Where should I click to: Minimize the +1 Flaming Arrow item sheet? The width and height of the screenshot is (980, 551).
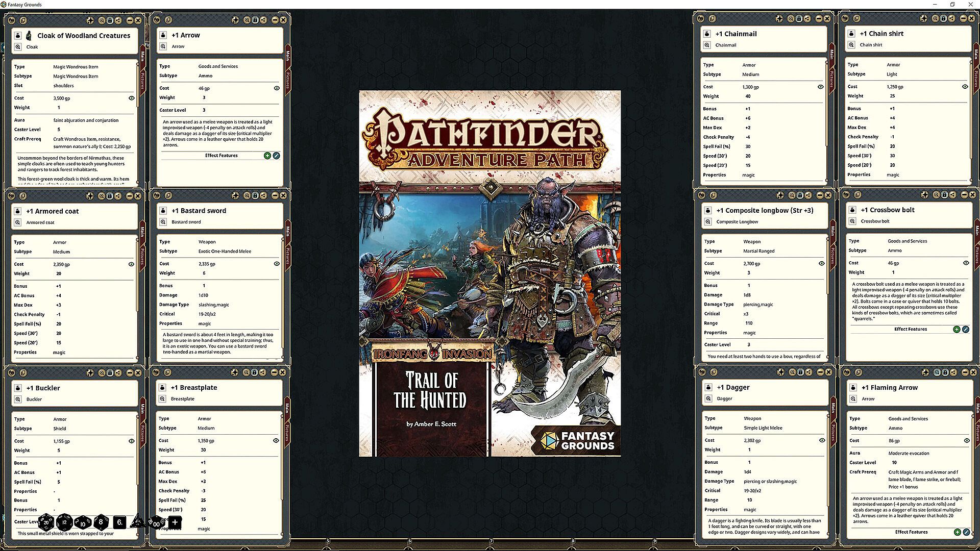pos(964,372)
